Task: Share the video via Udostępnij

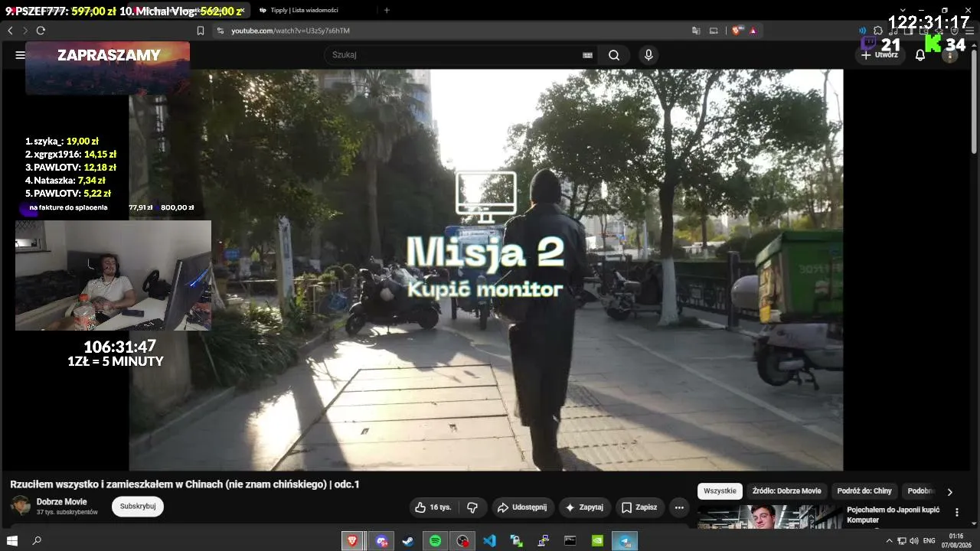Action: [x=521, y=507]
